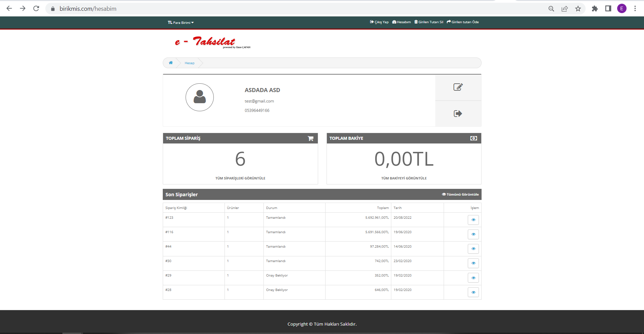
Task: View order #29 with eye icon
Action: [473, 278]
